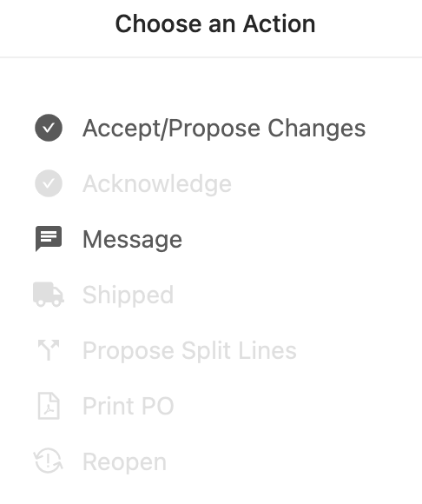Click the Shipped truck icon
This screenshot has width=422, height=504.
(x=49, y=295)
